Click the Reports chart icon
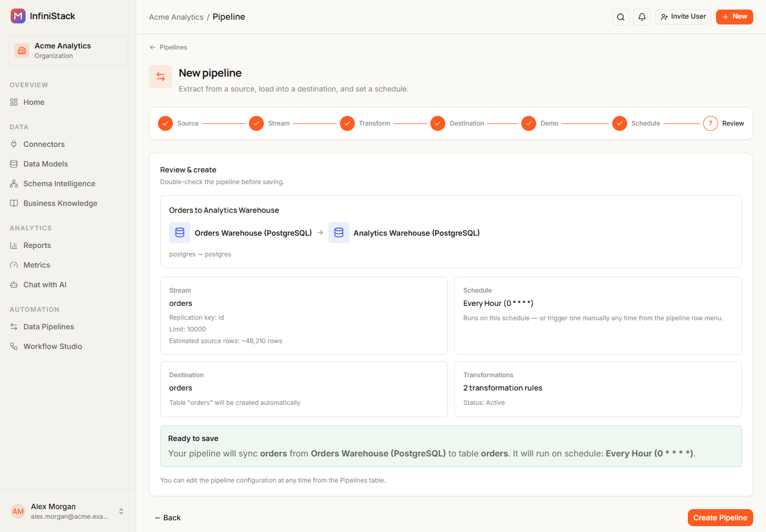 pos(14,245)
